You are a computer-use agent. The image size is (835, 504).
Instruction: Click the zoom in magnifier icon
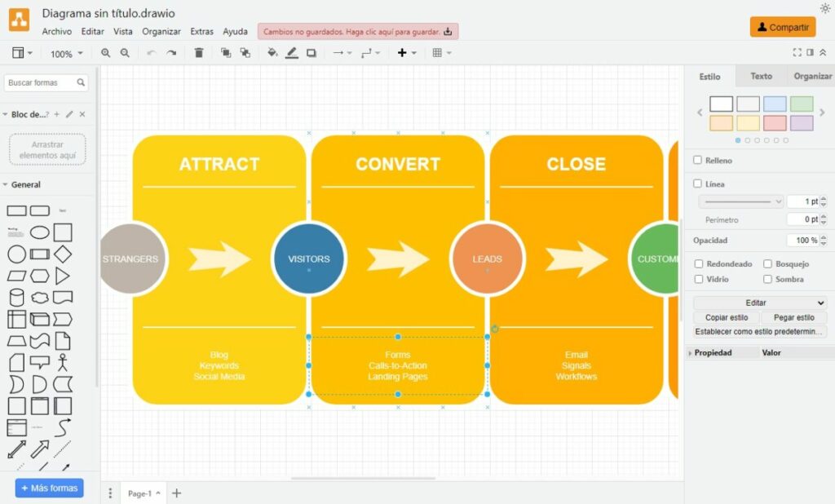[x=105, y=53]
